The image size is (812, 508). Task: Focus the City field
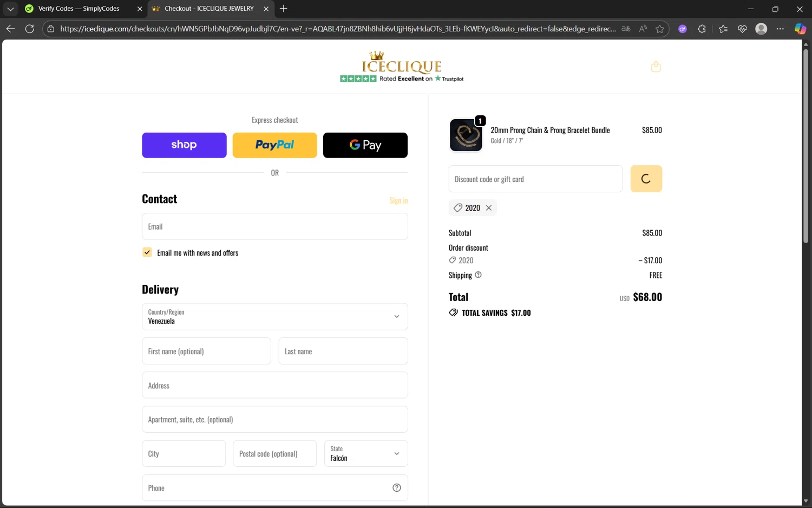point(184,453)
